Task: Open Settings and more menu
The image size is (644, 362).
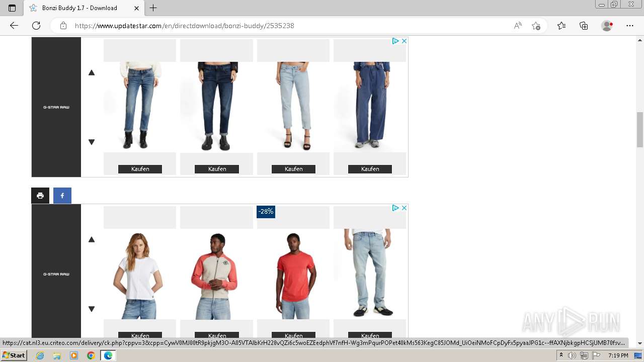Action: (630, 26)
